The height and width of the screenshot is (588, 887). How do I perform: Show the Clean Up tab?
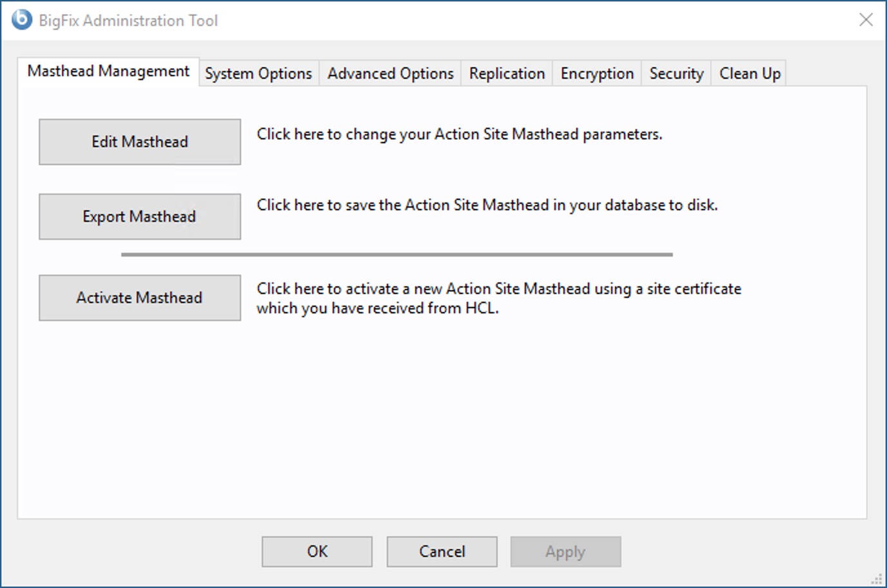tap(750, 73)
